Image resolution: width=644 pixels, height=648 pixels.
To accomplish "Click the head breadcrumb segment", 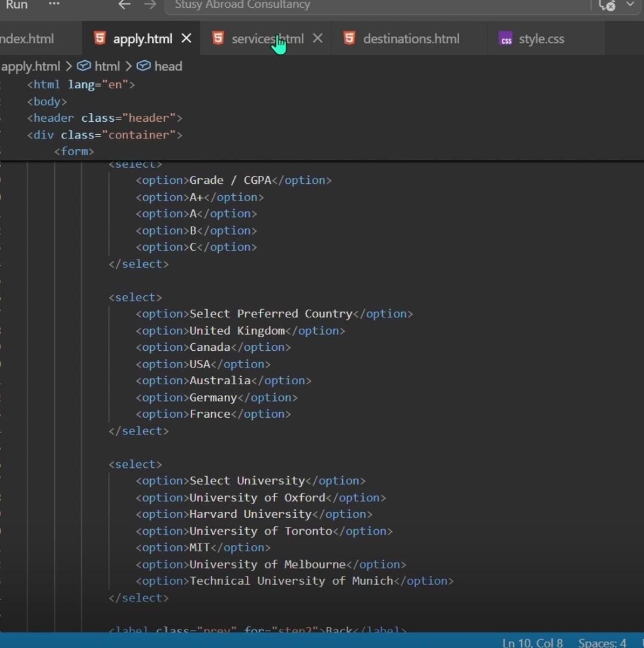I will coord(168,66).
